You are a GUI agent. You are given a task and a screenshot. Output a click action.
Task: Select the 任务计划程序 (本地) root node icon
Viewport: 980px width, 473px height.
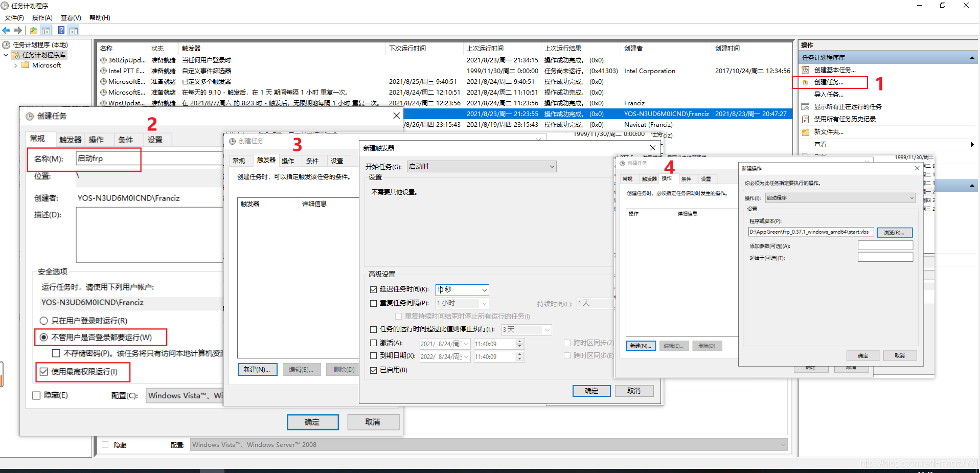point(7,45)
